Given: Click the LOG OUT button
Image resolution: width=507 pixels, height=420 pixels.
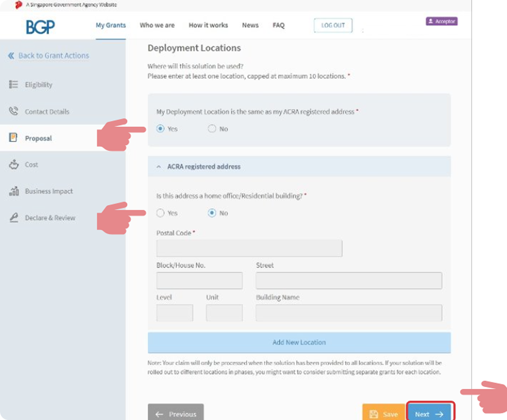Looking at the screenshot, I should (x=333, y=25).
